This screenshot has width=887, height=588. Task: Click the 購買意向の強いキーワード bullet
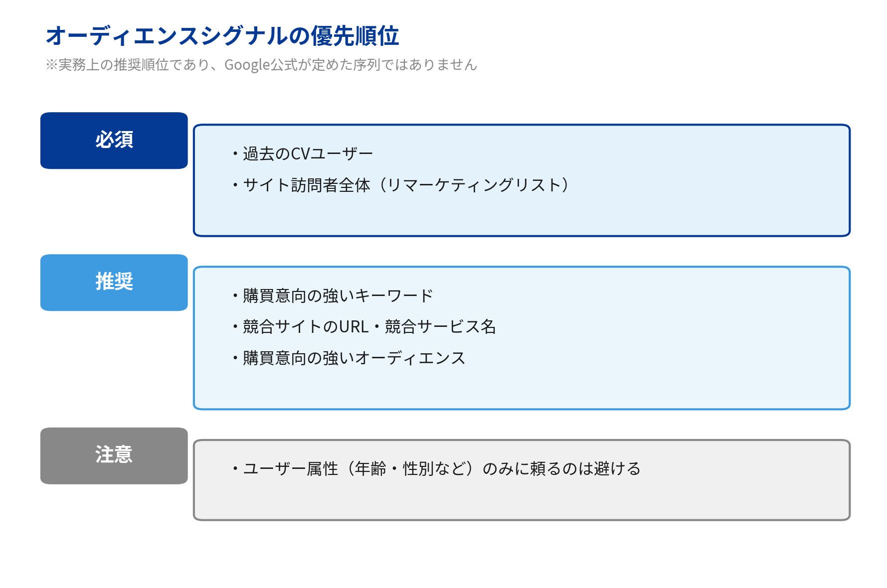click(x=333, y=296)
